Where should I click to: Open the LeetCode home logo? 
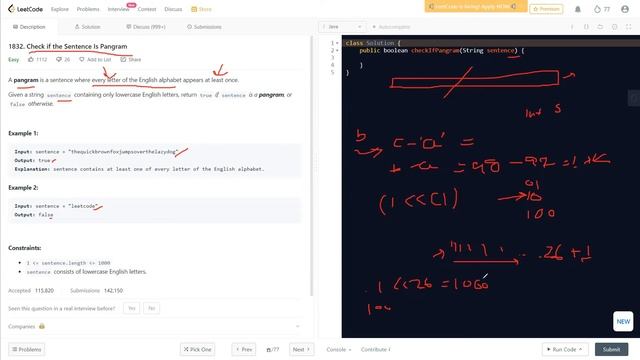click(x=25, y=9)
